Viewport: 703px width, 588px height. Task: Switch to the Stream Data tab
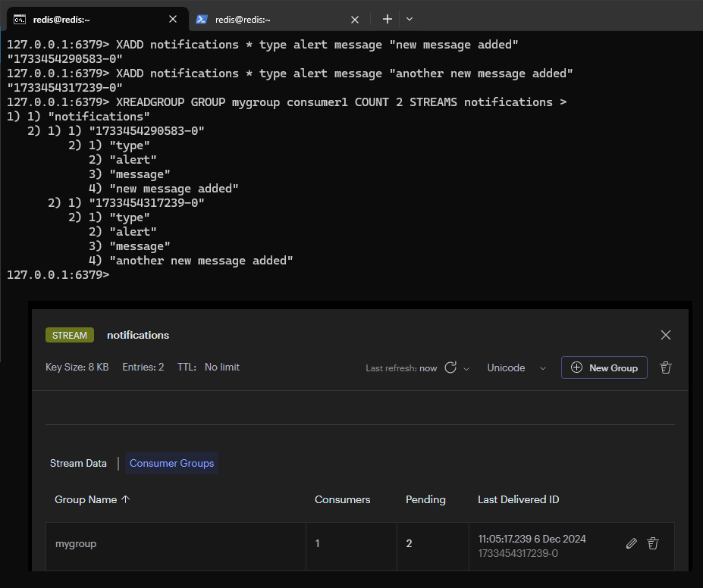click(78, 463)
